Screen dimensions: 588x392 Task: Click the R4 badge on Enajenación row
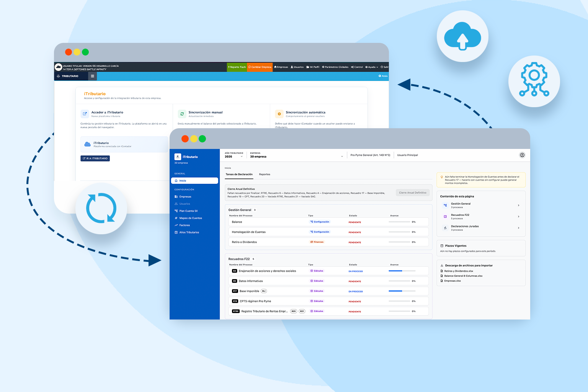[x=235, y=271]
